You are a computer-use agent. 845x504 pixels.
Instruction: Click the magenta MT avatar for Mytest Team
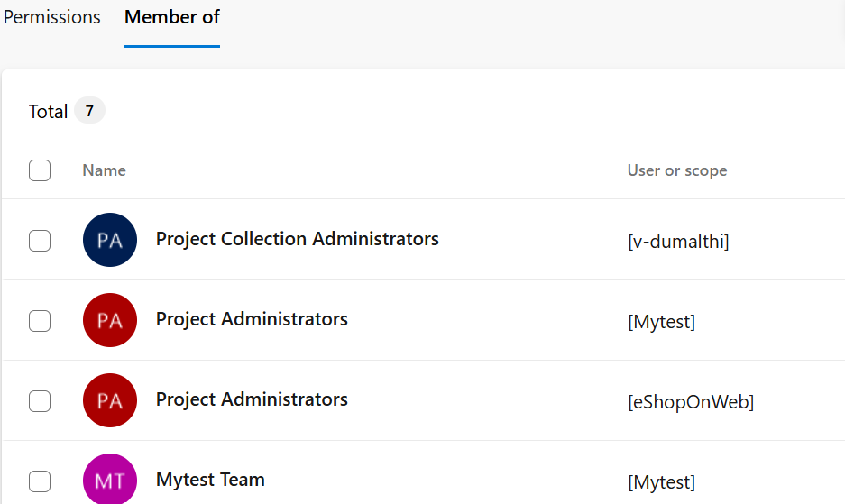coord(110,479)
